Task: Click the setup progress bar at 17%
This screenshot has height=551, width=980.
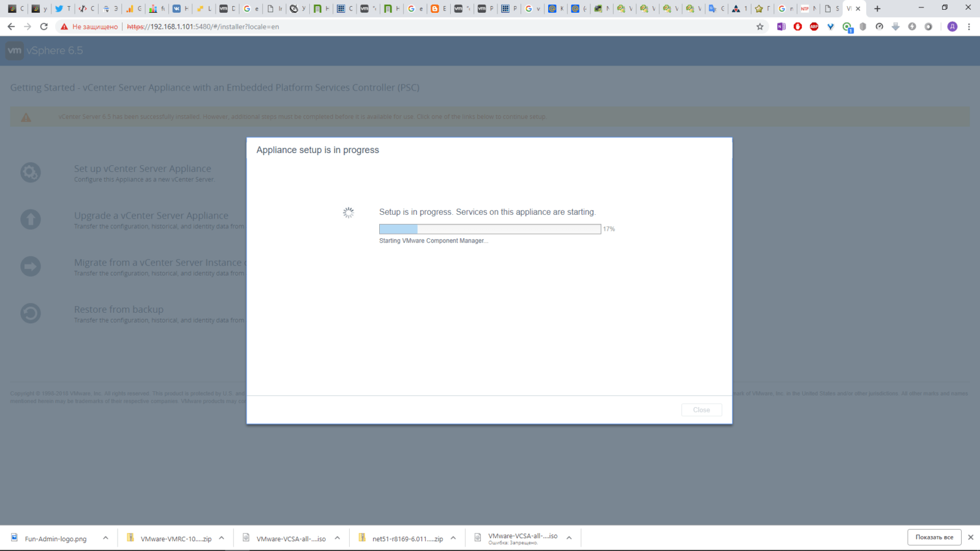Action: click(x=489, y=229)
